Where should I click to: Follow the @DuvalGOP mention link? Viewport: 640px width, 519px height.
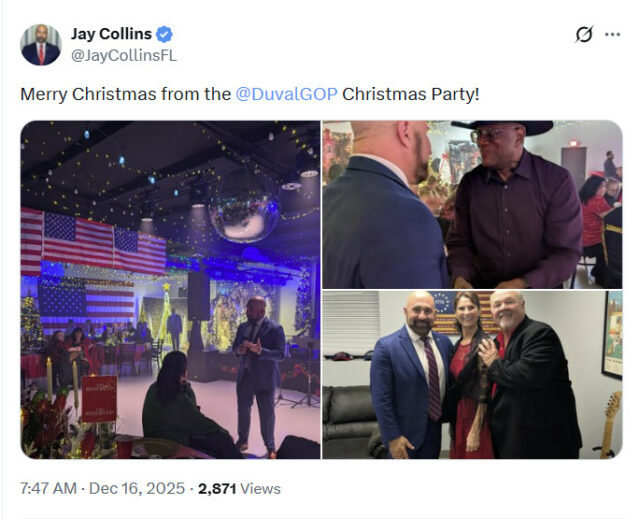pos(285,95)
